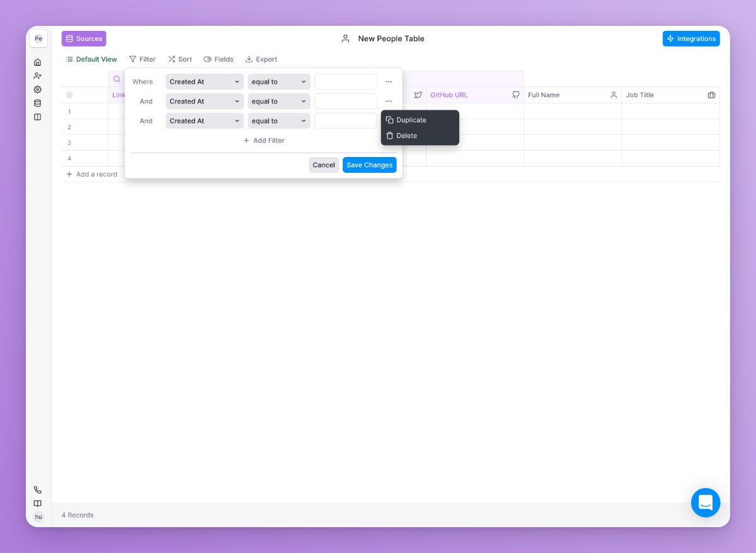
Task: Click the 'New People Table' title
Action: (x=391, y=38)
